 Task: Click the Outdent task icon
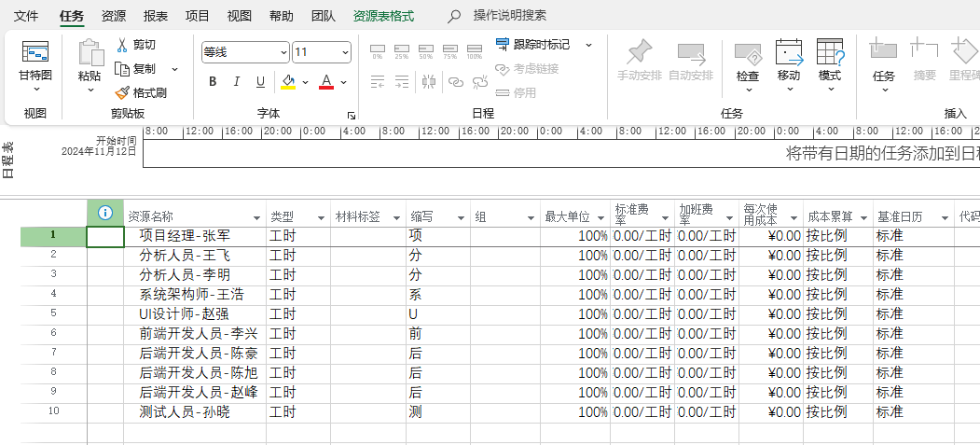(378, 82)
